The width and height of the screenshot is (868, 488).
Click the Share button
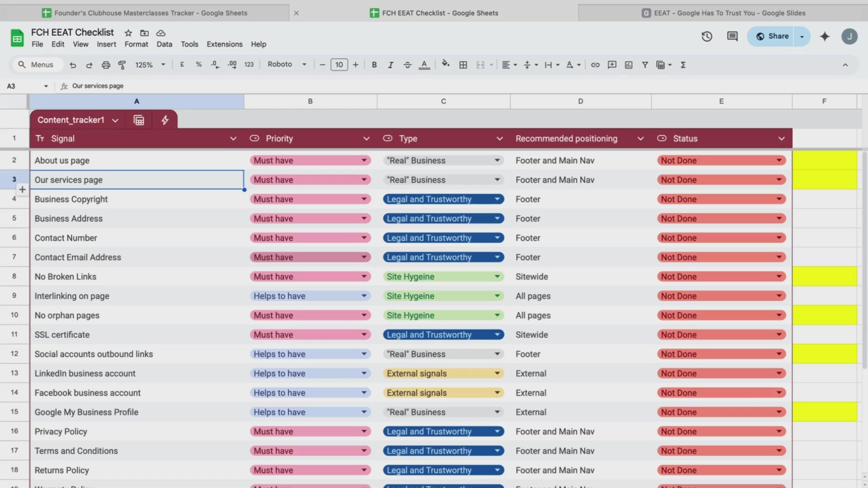pyautogui.click(x=773, y=36)
